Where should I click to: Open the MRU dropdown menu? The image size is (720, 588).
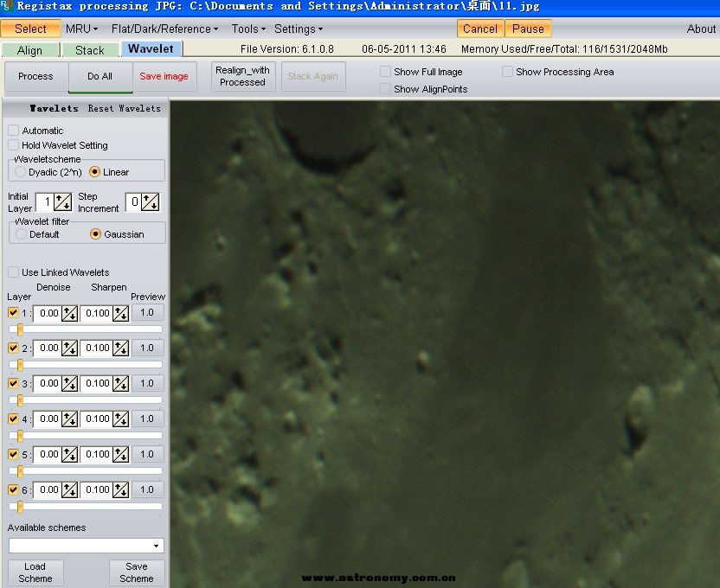click(81, 29)
